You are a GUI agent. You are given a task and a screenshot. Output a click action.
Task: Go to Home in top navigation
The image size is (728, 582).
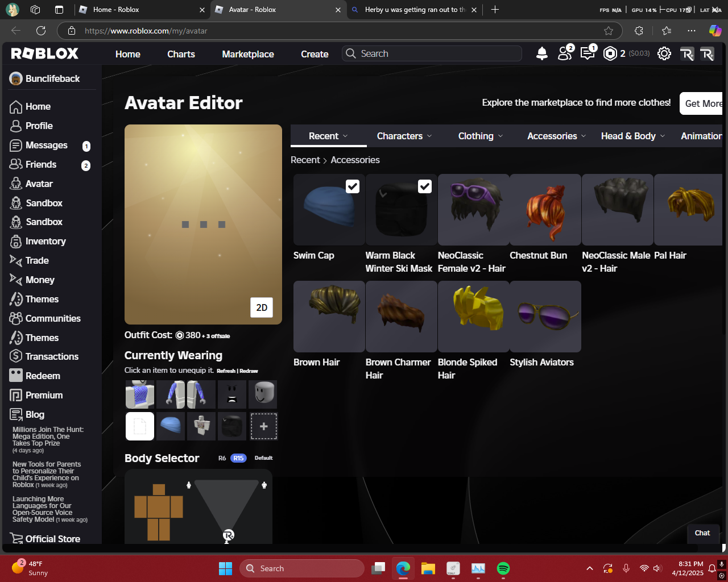tap(128, 54)
